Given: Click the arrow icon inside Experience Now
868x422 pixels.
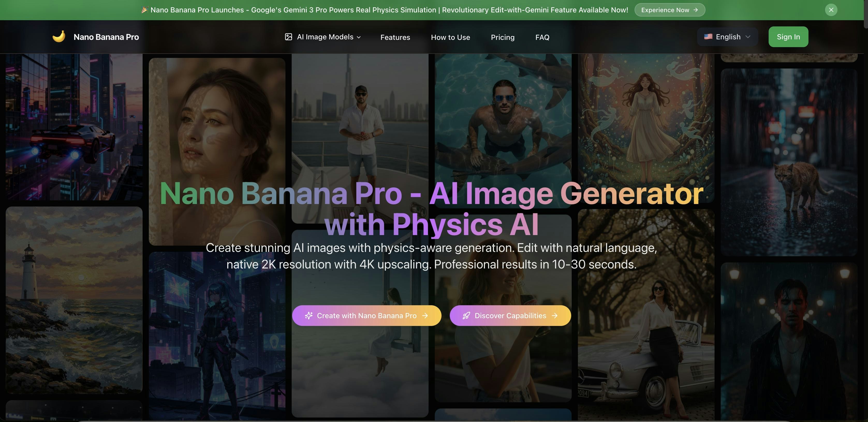Looking at the screenshot, I should (696, 10).
